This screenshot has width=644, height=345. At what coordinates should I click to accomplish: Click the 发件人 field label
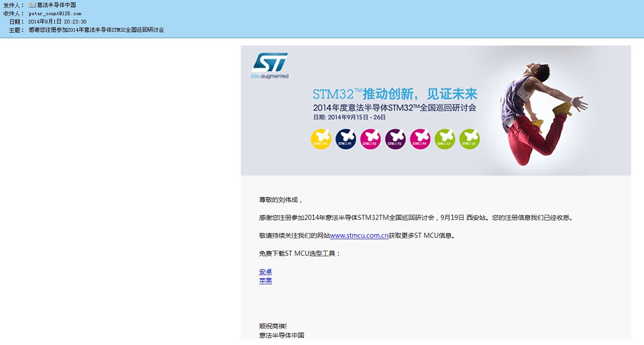coord(14,5)
